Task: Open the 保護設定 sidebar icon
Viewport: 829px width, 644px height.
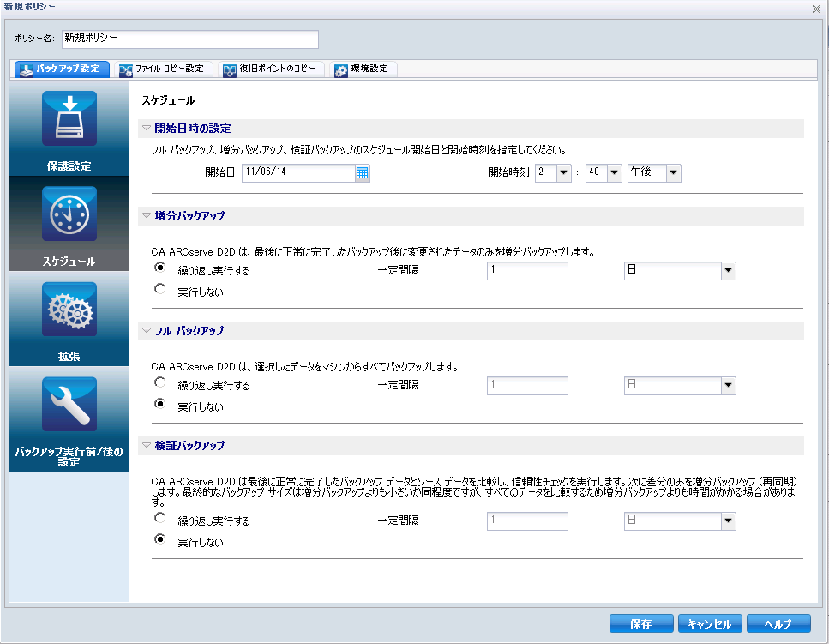Action: click(x=69, y=118)
